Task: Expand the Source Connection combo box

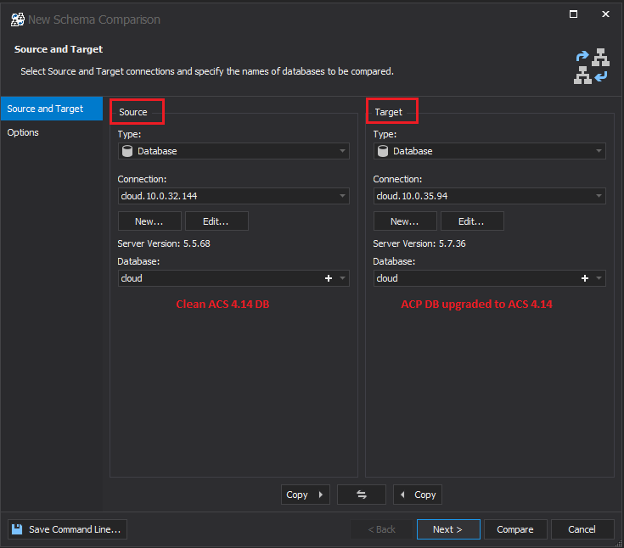Action: (x=342, y=196)
